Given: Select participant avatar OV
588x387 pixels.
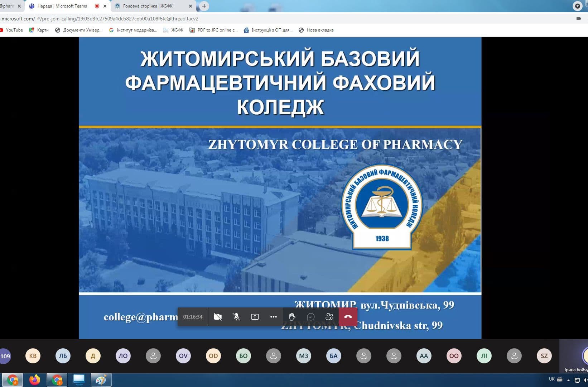Looking at the screenshot, I should (x=183, y=356).
